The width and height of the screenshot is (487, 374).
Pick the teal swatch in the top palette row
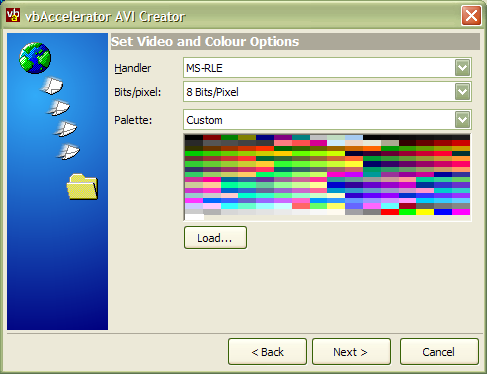(301, 137)
